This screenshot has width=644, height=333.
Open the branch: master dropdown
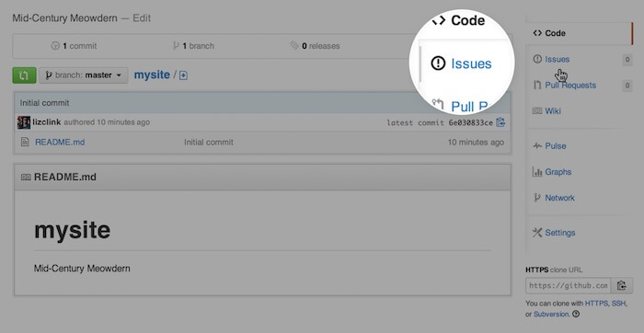[84, 75]
